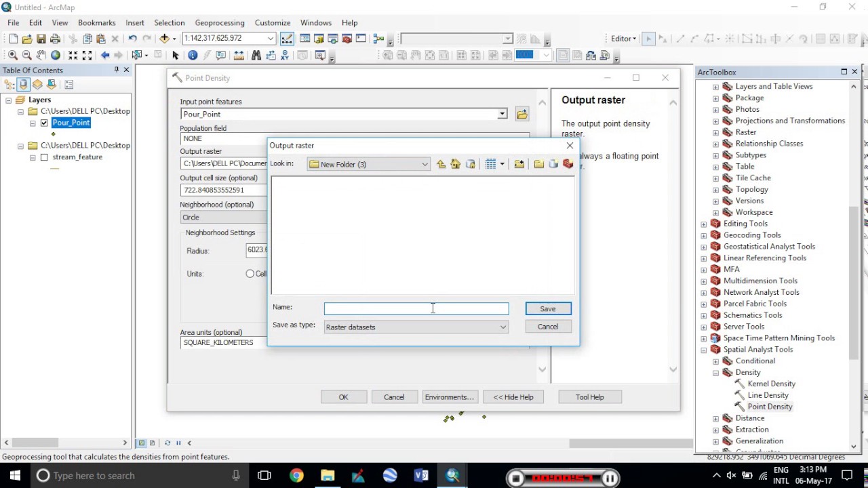Open the map scale dropdown
The image size is (868, 488).
point(271,39)
